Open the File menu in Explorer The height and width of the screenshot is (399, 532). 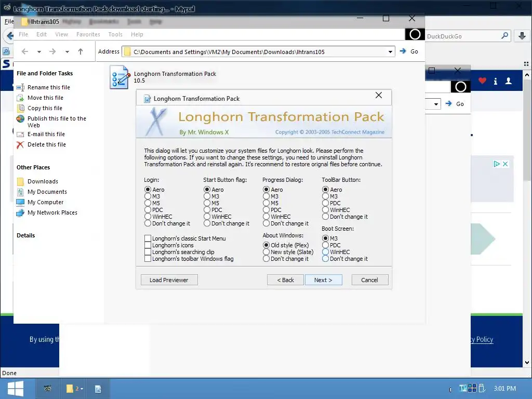(x=23, y=34)
